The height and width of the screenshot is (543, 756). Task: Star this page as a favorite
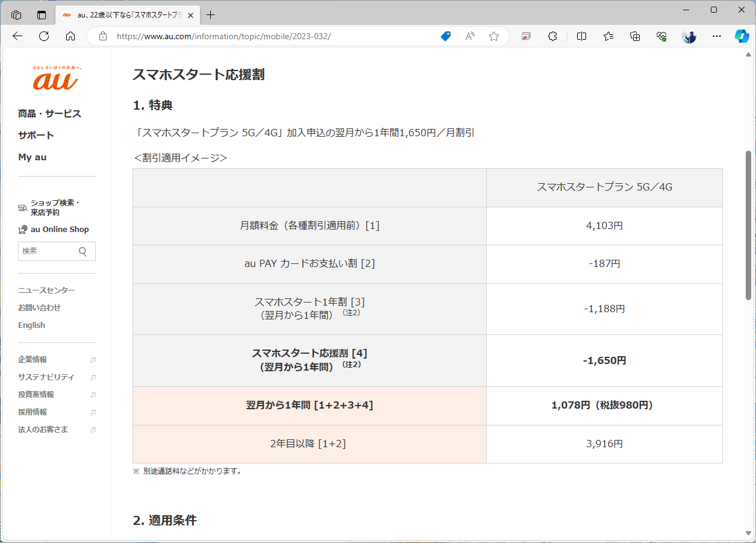[494, 36]
